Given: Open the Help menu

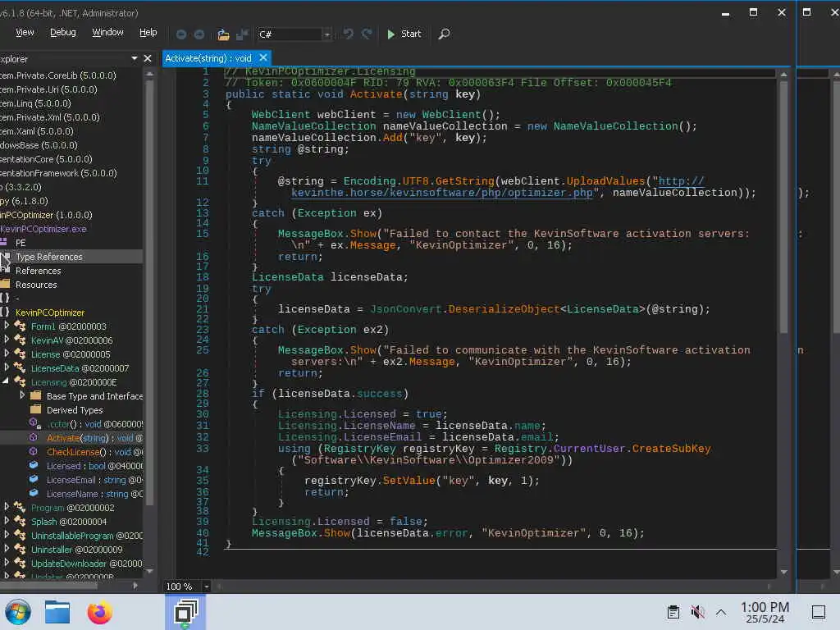Looking at the screenshot, I should point(148,32).
